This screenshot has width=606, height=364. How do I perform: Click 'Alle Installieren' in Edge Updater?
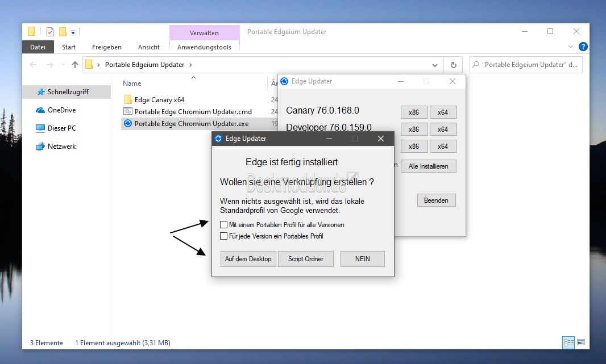[x=428, y=166]
